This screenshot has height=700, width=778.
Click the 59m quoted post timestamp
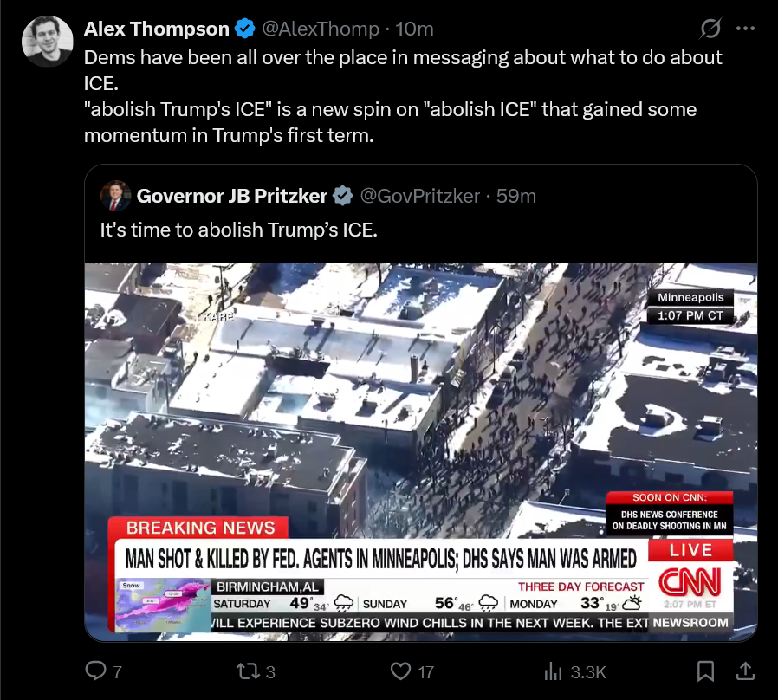516,196
